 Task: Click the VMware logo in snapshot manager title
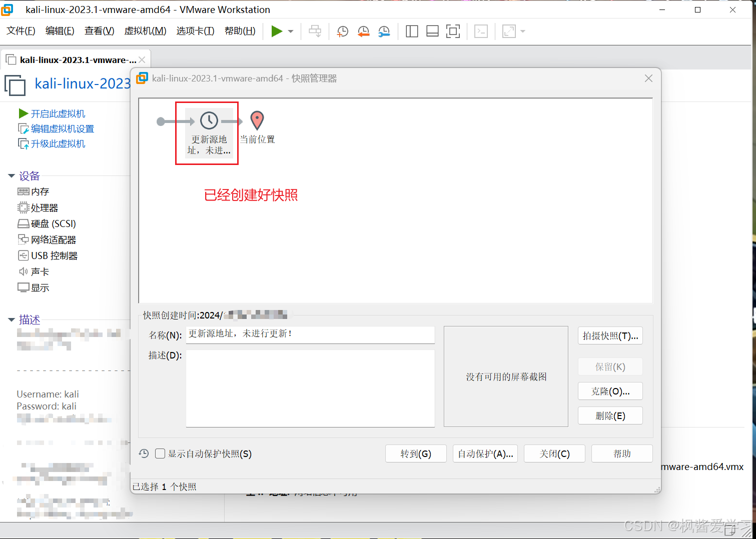click(142, 78)
